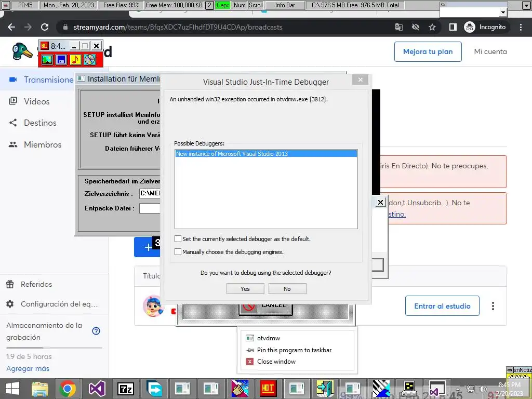Open the exit-door icon app in the taskbar
Screen dimensions: 532x399
pos(325,389)
